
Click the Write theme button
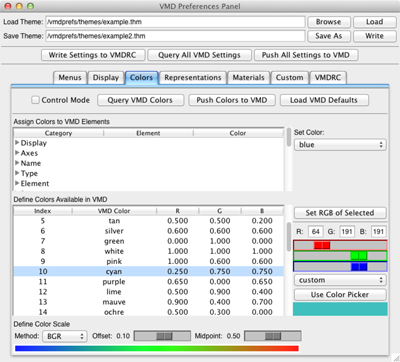375,36
